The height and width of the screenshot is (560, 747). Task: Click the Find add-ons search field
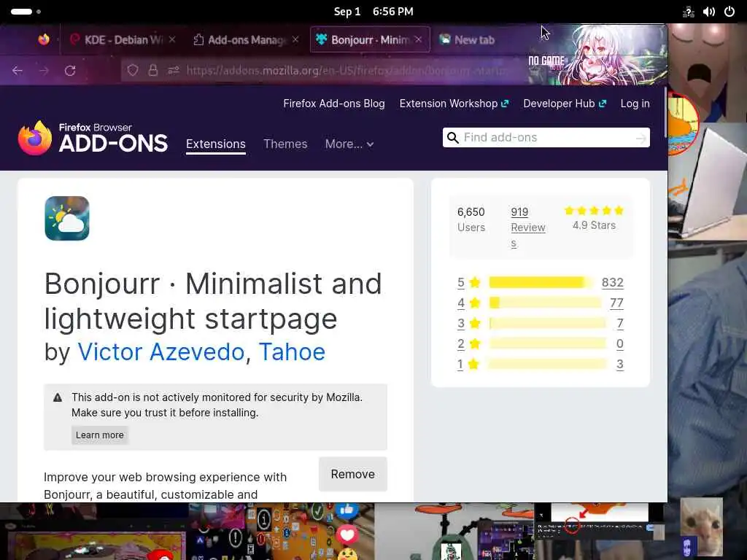coord(546,138)
